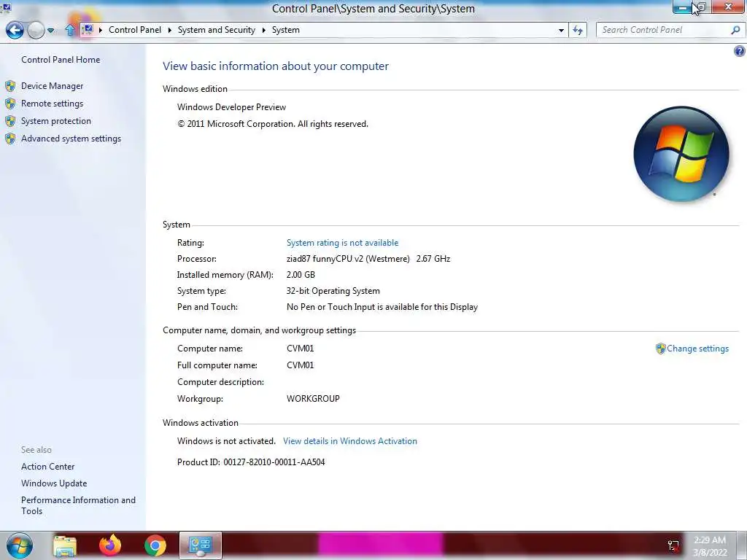Viewport: 747px width, 560px height.
Task: Click the 32-bit Operating System value
Action: [x=333, y=291]
